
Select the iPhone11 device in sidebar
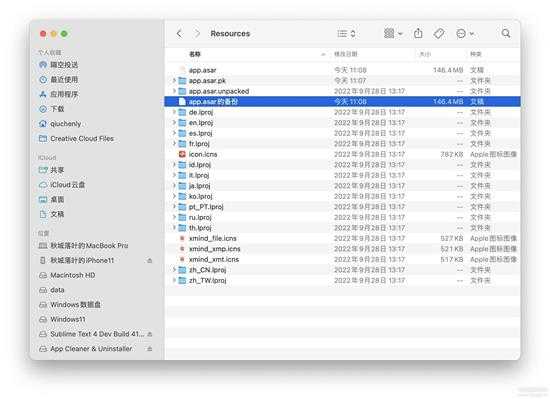coord(76,261)
